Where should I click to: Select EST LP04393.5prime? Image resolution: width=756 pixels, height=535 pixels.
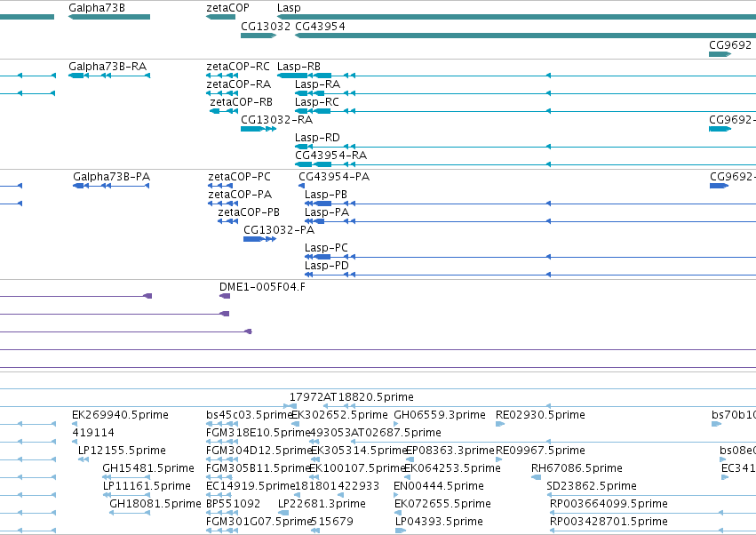(x=439, y=522)
